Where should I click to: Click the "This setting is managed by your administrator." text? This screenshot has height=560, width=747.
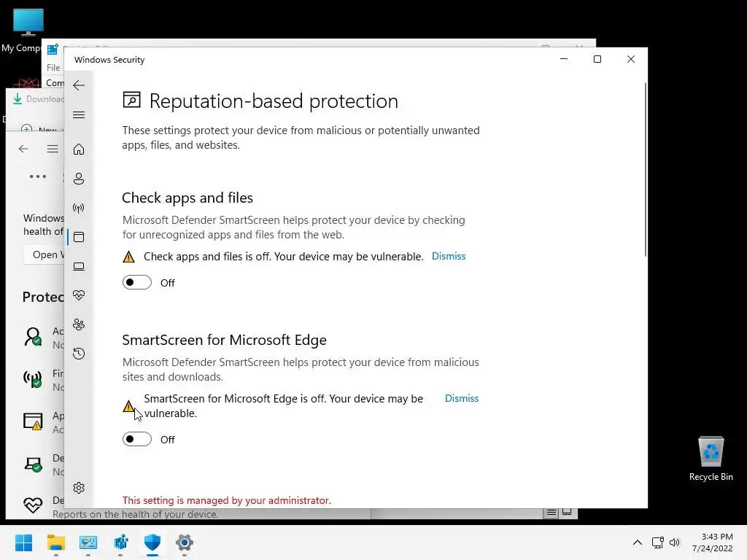click(226, 500)
